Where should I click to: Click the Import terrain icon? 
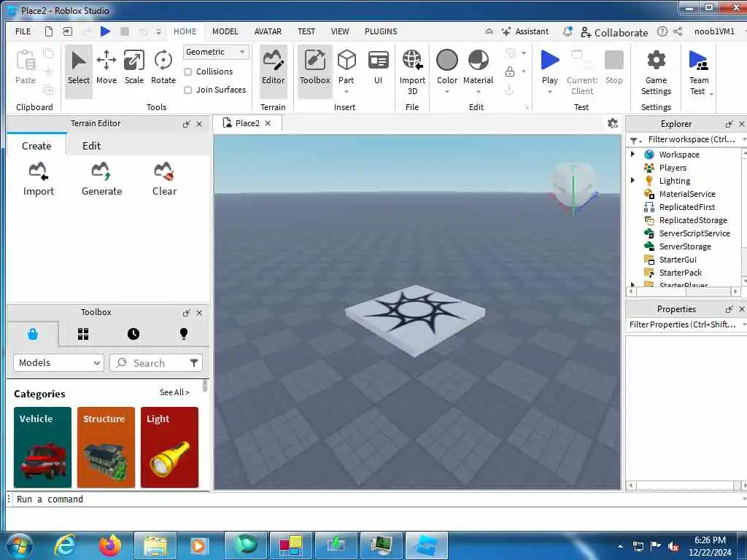[x=38, y=171]
